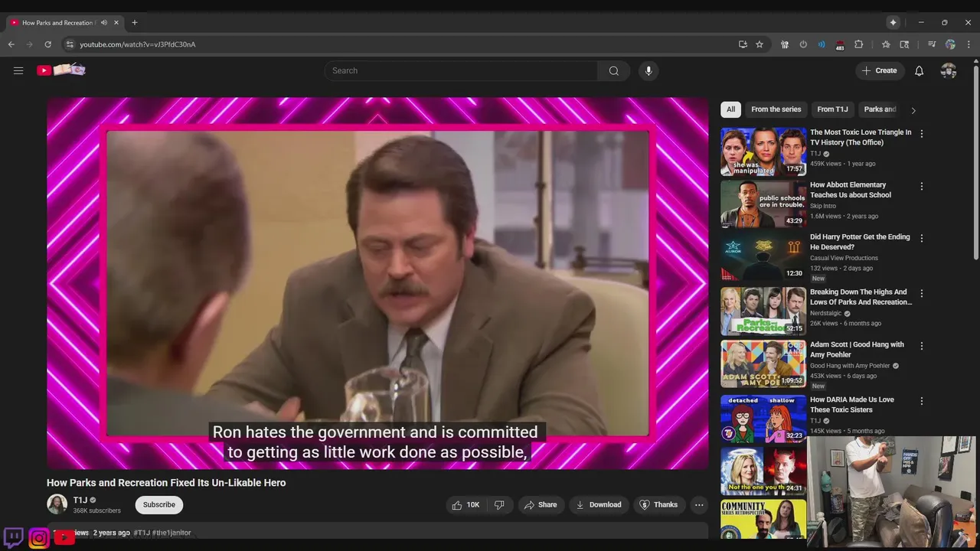Open Adam Scott Good Hang thumbnail
The image size is (980, 551).
(x=763, y=364)
